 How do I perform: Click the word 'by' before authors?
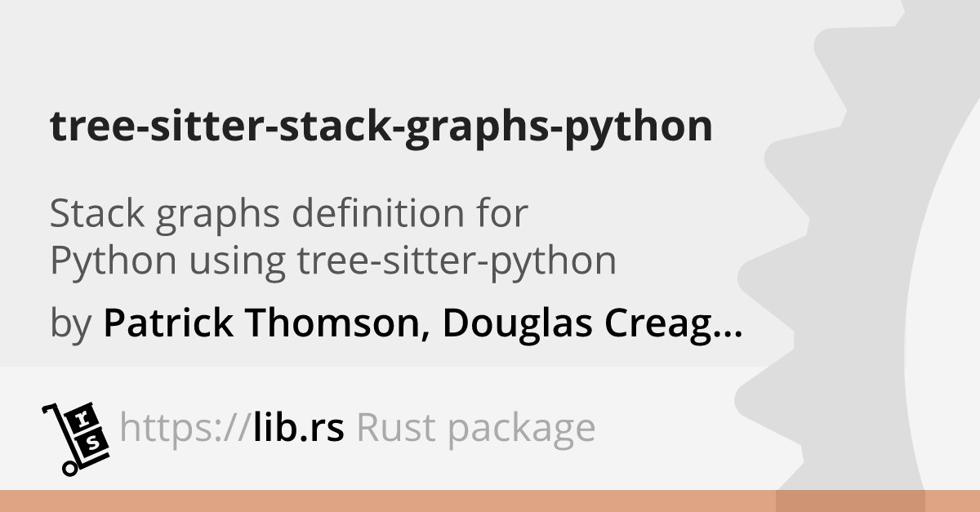(70, 325)
